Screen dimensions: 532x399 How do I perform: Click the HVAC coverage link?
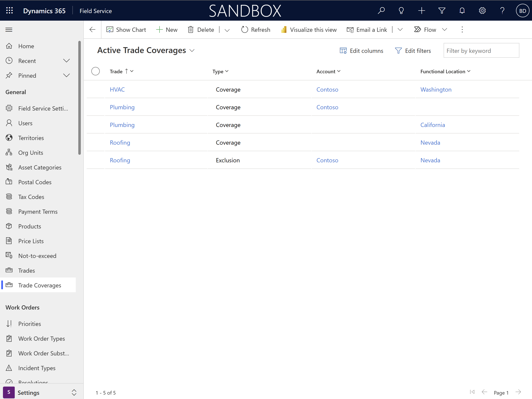click(x=117, y=89)
